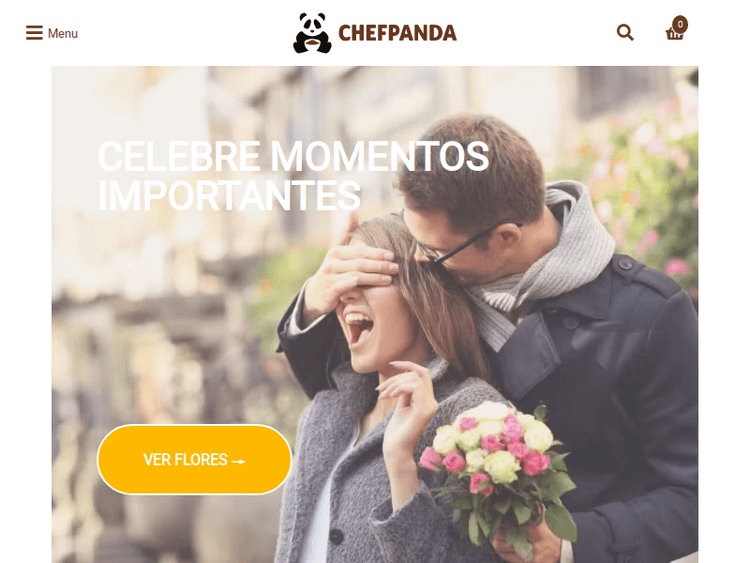Viewport: 750px width, 563px height.
Task: Click the word CELEBRE in the headline
Action: pos(179,156)
